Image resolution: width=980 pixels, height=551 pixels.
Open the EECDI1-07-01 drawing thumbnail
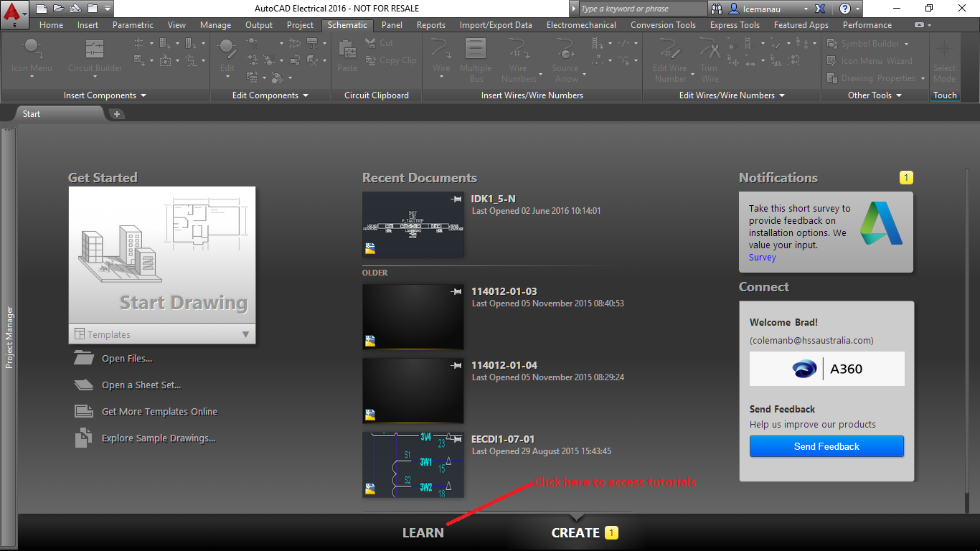413,465
